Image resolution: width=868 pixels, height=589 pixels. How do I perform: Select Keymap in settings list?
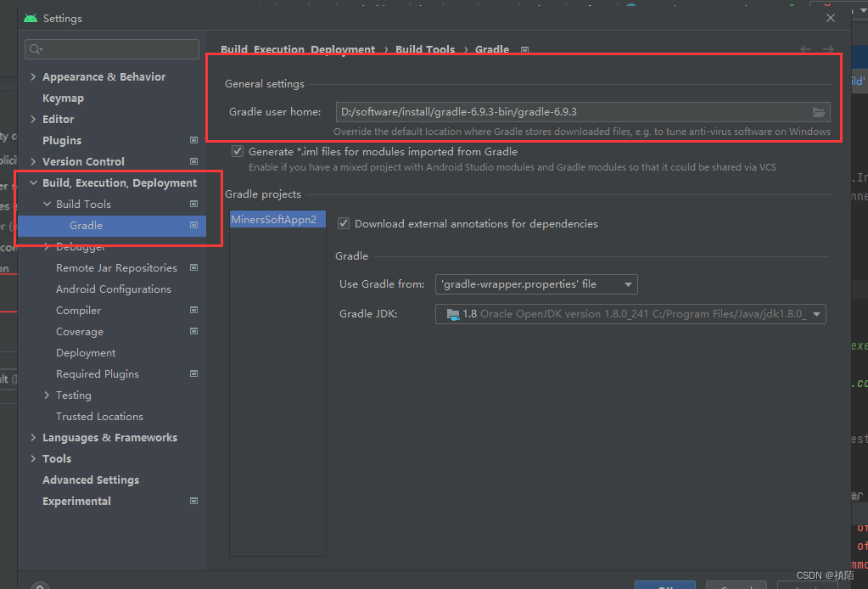pyautogui.click(x=63, y=98)
